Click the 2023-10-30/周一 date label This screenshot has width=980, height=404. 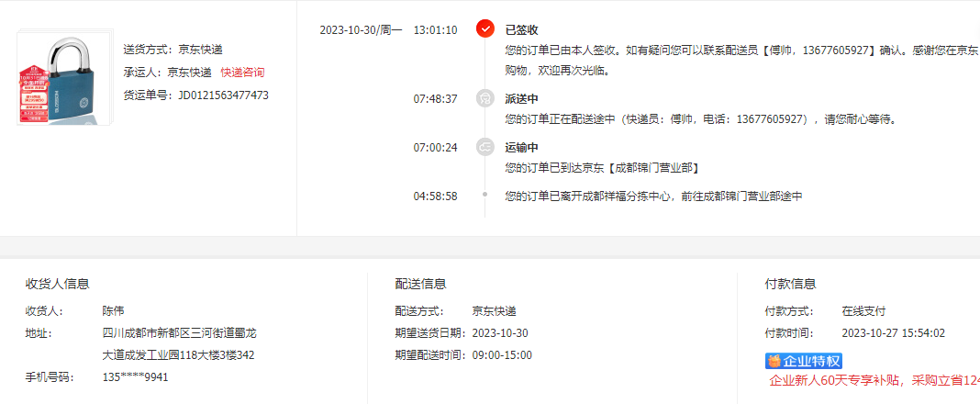coord(362,30)
